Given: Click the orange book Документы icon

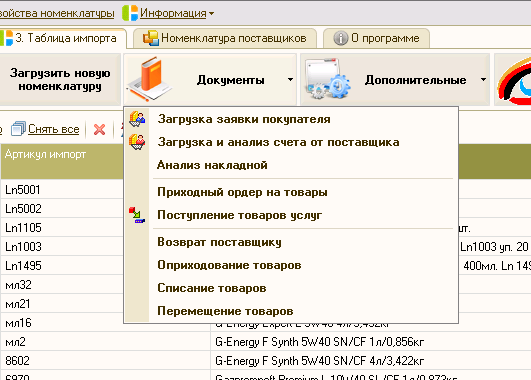Looking at the screenshot, I should pyautogui.click(x=150, y=79).
